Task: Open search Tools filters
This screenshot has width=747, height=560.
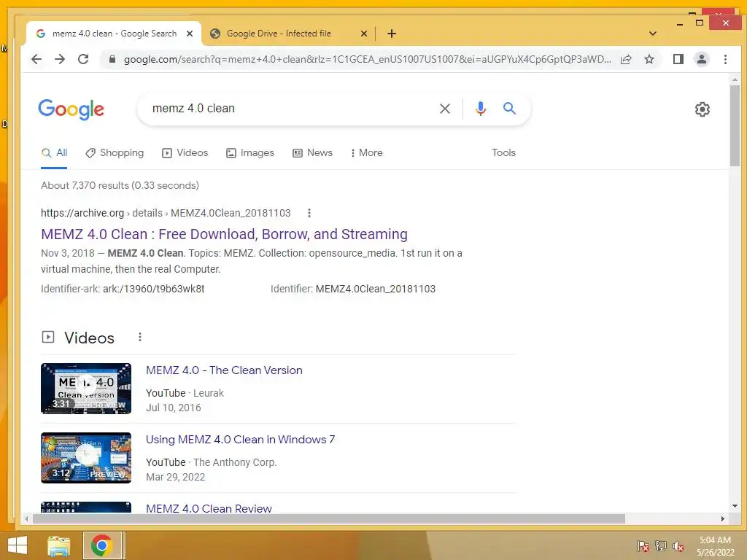Action: coord(503,153)
